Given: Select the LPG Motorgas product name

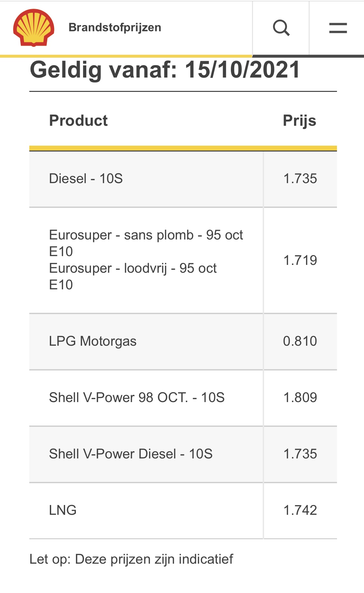Looking at the screenshot, I should pos(92,341).
